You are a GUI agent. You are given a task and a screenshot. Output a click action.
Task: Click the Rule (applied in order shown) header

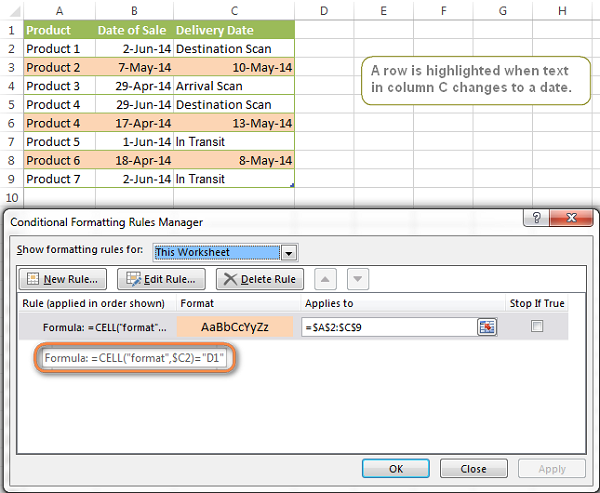click(x=93, y=303)
